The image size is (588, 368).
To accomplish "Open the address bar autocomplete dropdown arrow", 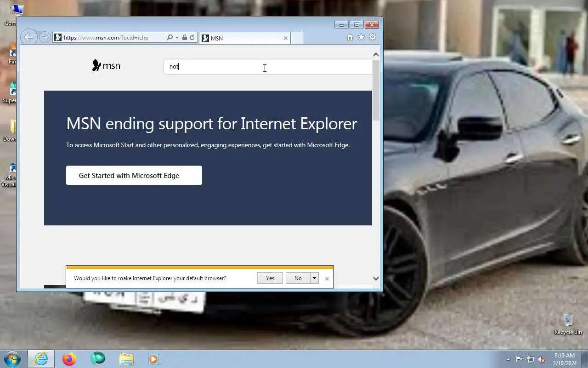I will point(177,38).
